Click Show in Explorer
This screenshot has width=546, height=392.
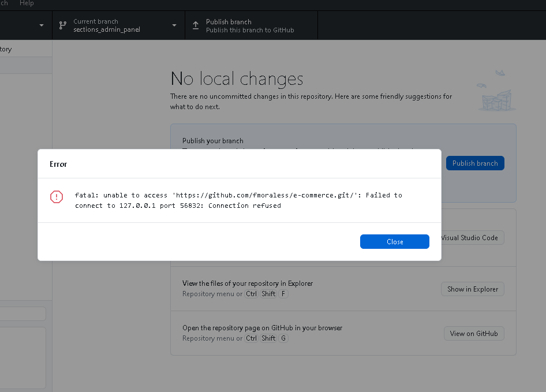[472, 289]
